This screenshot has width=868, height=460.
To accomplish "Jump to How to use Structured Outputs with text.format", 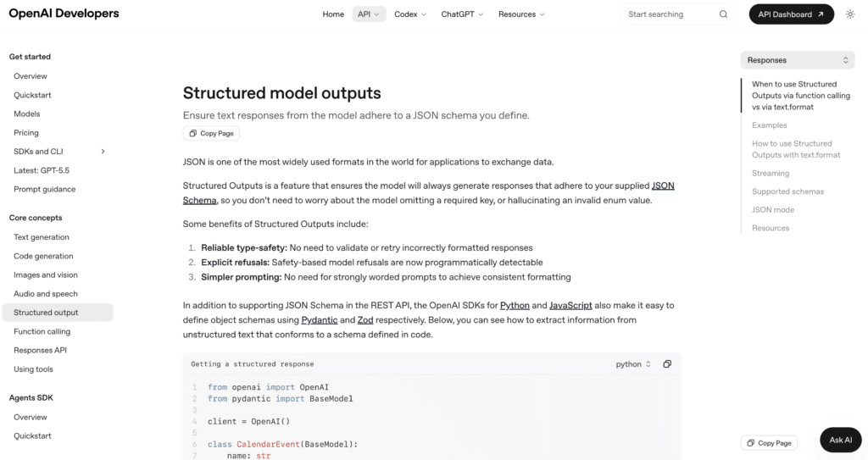I will [x=795, y=149].
